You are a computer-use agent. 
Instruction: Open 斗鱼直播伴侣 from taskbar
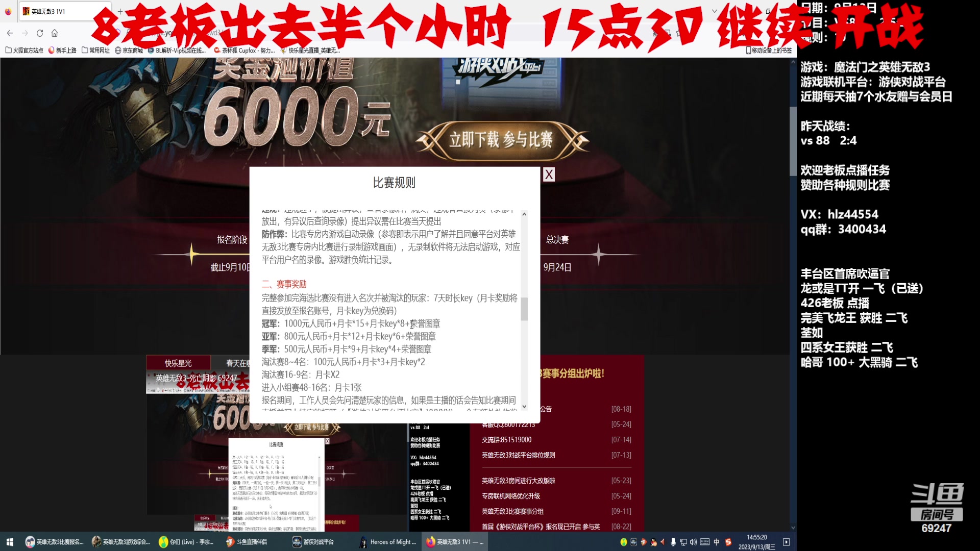[247, 542]
